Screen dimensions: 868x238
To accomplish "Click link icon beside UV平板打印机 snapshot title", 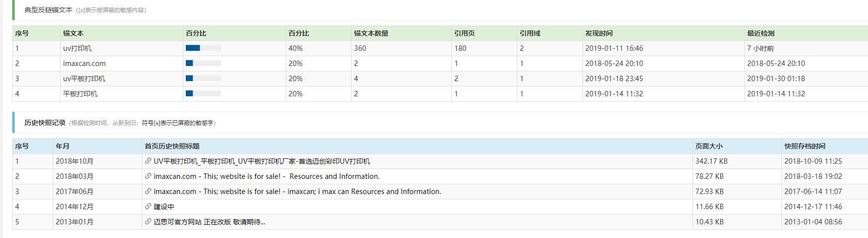I will (x=148, y=161).
